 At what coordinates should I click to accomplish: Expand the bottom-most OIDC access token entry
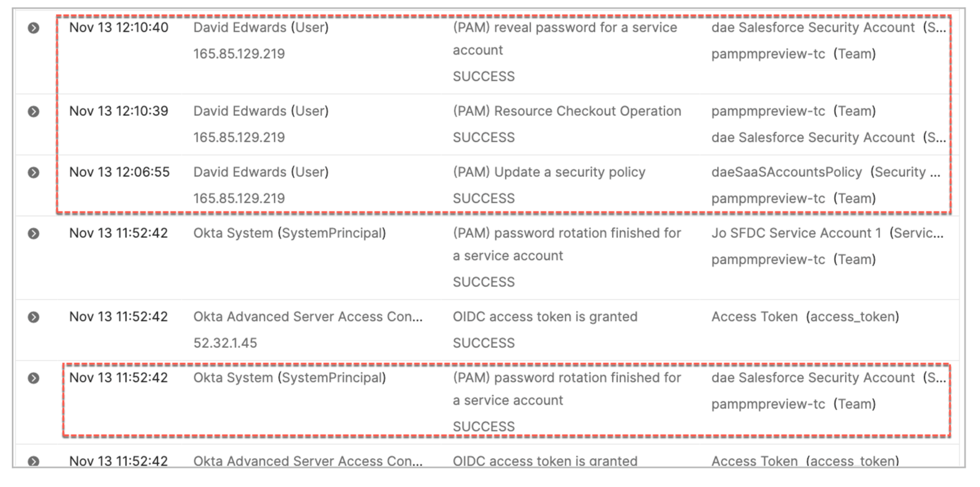click(33, 461)
